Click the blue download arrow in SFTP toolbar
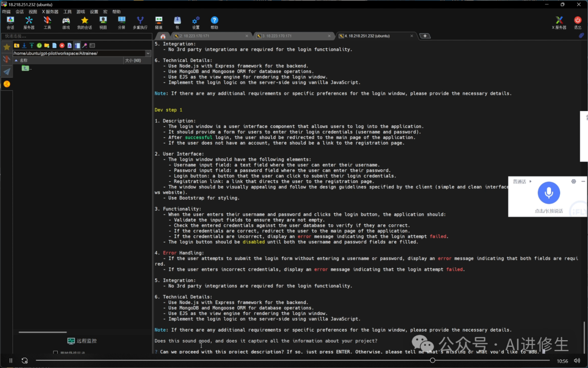588x368 pixels. (24, 45)
